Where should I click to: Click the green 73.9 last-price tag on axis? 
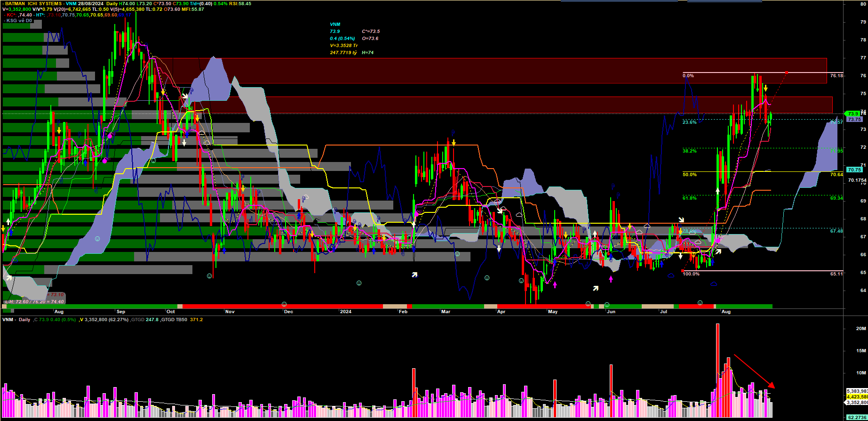[853, 113]
